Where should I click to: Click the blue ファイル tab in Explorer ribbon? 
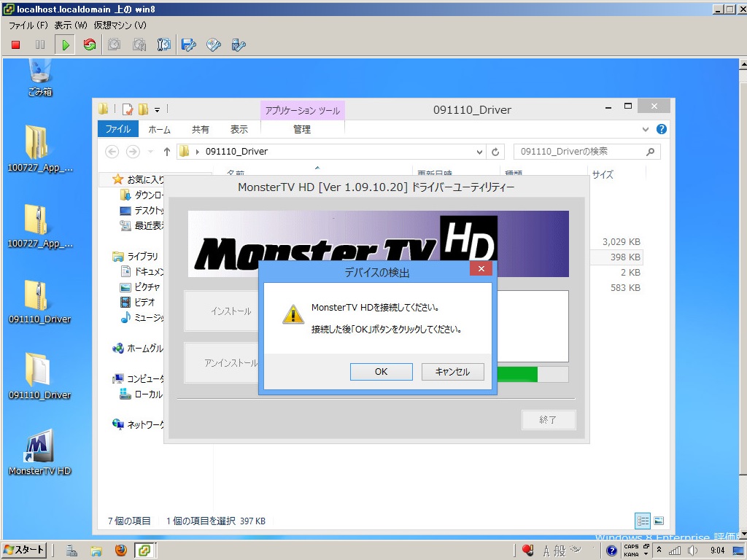click(117, 129)
